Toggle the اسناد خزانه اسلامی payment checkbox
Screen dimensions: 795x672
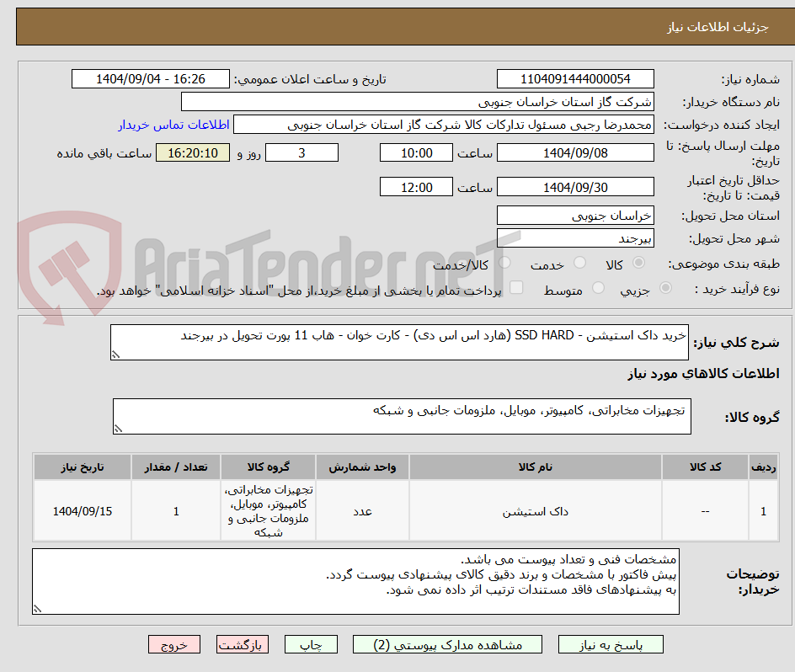tap(516, 287)
